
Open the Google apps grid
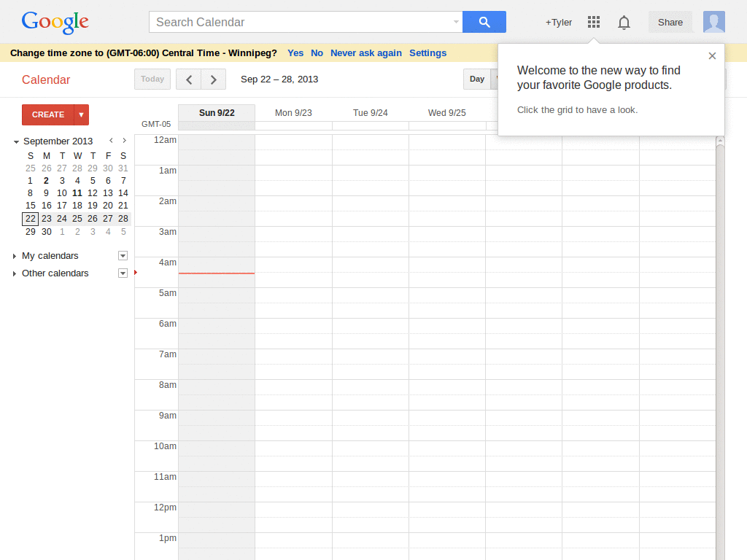[594, 22]
